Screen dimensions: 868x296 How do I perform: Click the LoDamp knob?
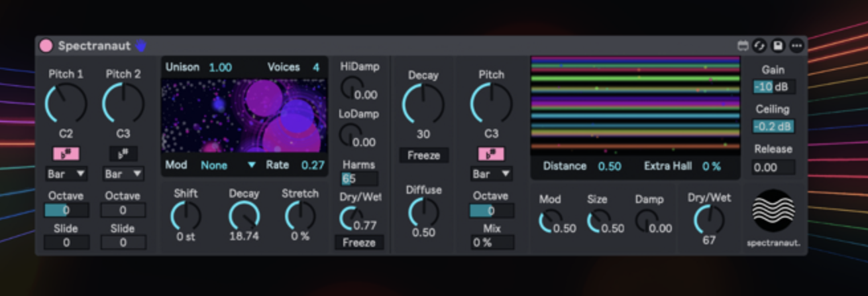(351, 135)
